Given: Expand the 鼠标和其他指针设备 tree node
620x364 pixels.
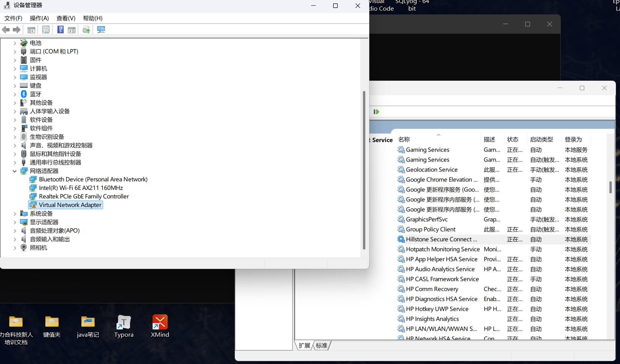Looking at the screenshot, I should [x=15, y=154].
